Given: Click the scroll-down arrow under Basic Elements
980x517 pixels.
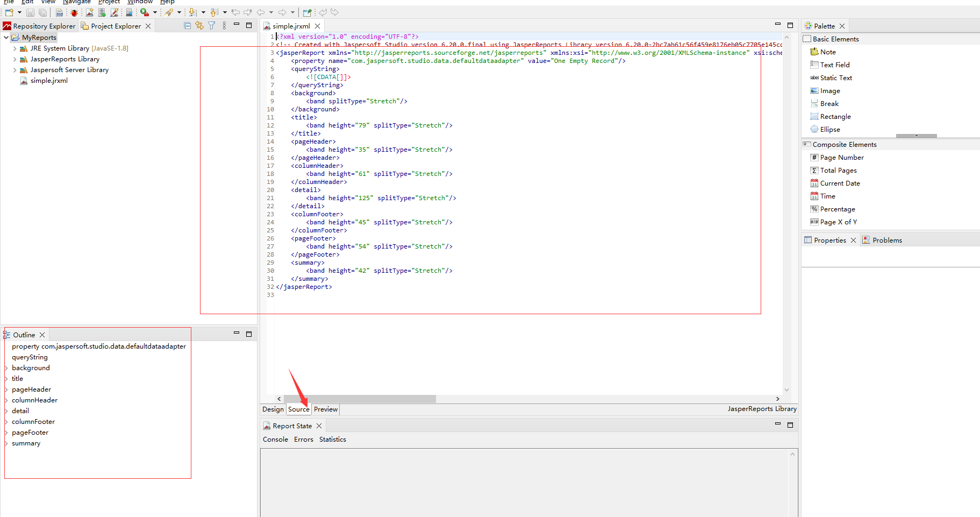Looking at the screenshot, I should pos(917,136).
